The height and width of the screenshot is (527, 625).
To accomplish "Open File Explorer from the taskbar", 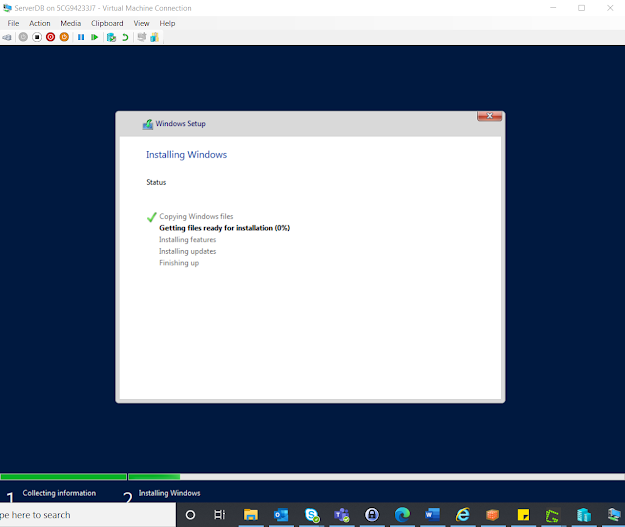I will click(x=251, y=515).
